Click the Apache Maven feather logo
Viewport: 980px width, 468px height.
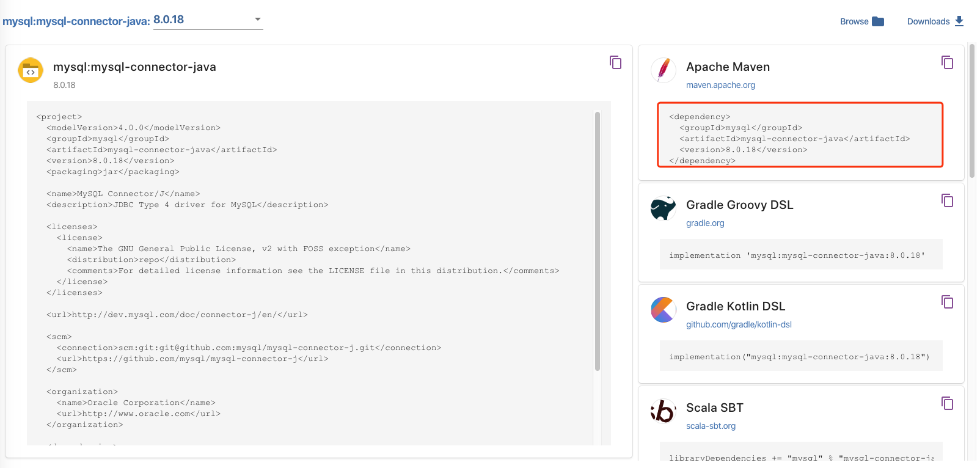tap(664, 70)
